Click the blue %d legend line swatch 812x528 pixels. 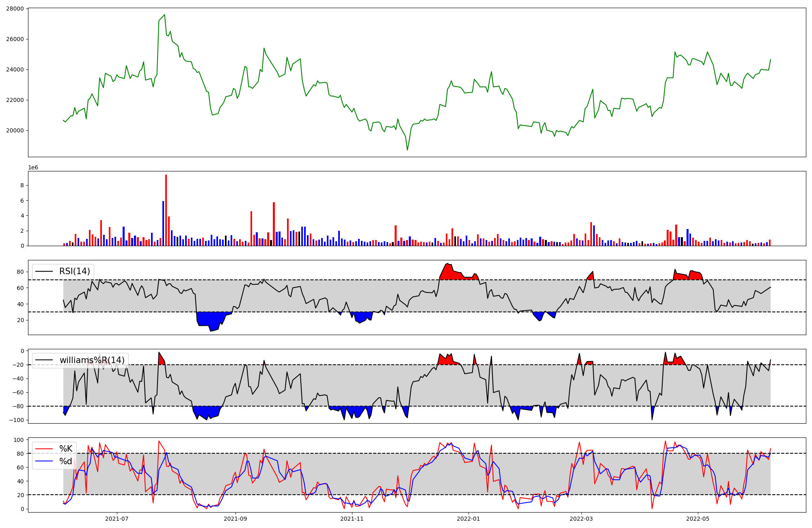(x=44, y=461)
